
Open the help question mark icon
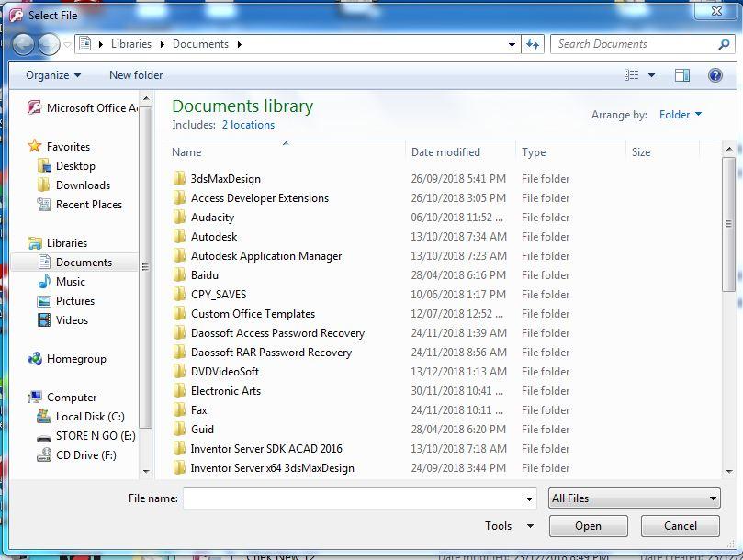point(715,75)
